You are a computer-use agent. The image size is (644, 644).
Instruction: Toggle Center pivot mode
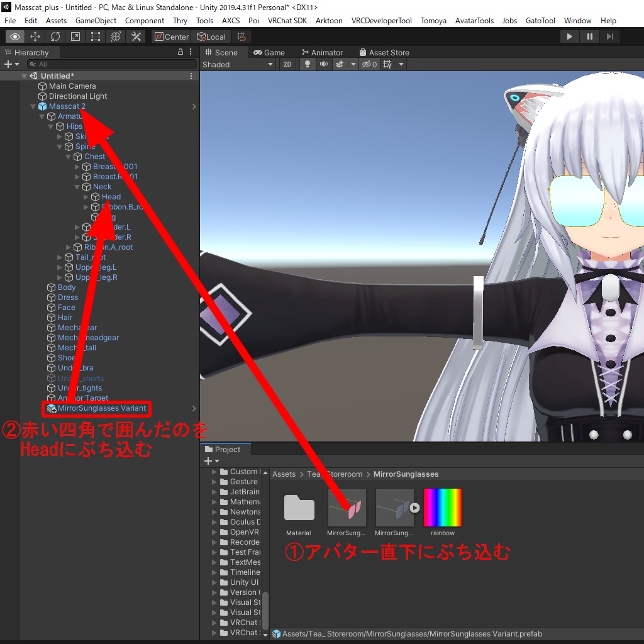click(x=171, y=36)
